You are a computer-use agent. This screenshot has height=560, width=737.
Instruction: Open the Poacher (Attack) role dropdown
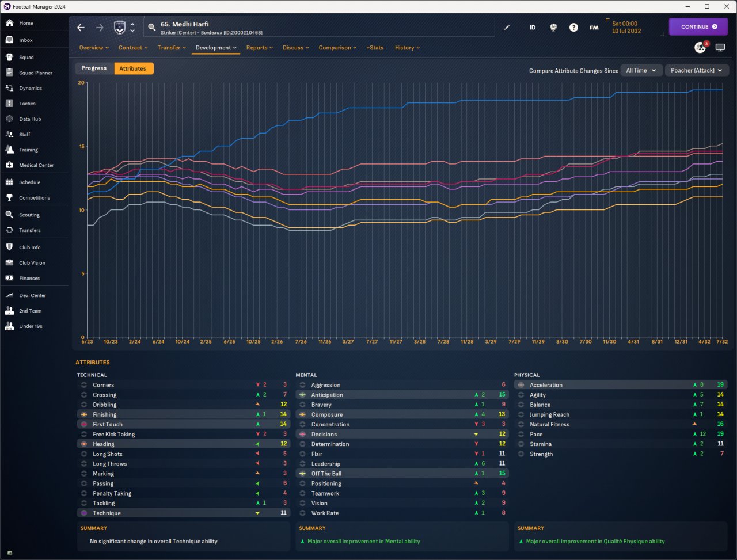(x=697, y=70)
